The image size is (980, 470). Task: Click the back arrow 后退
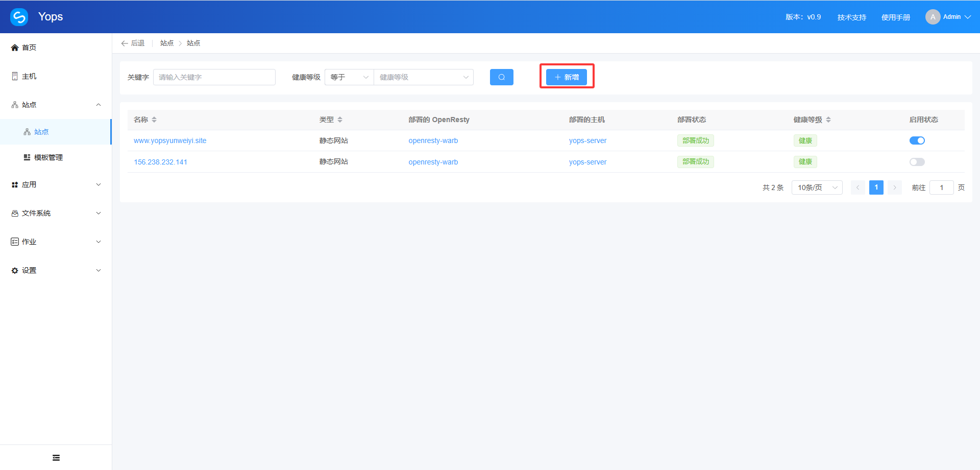tap(133, 43)
